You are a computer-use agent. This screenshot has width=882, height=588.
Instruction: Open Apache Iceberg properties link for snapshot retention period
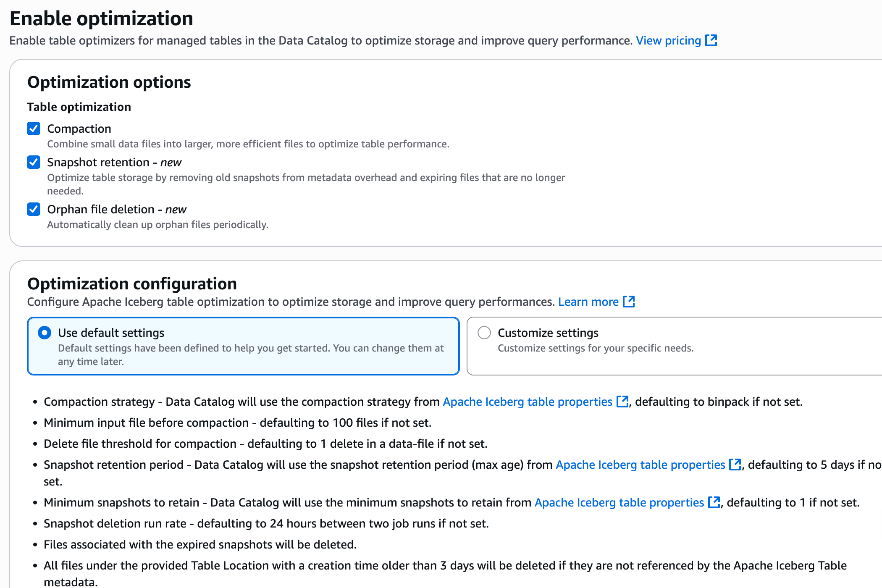coord(640,465)
